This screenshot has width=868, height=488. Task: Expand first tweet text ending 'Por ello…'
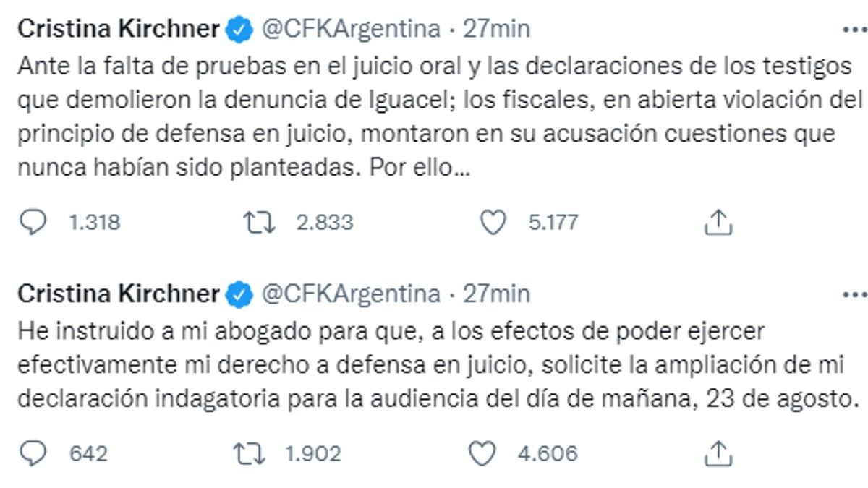[420, 168]
